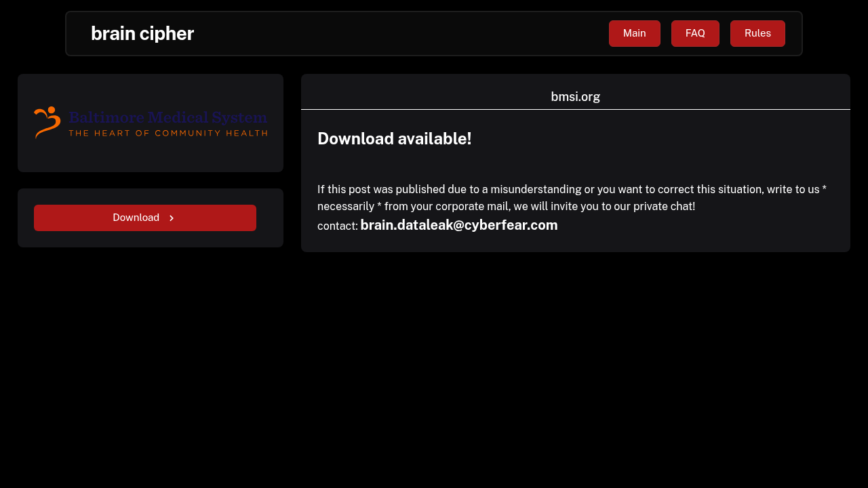Viewport: 868px width, 488px height.
Task: Click the brain cipher site title
Action: (x=142, y=33)
